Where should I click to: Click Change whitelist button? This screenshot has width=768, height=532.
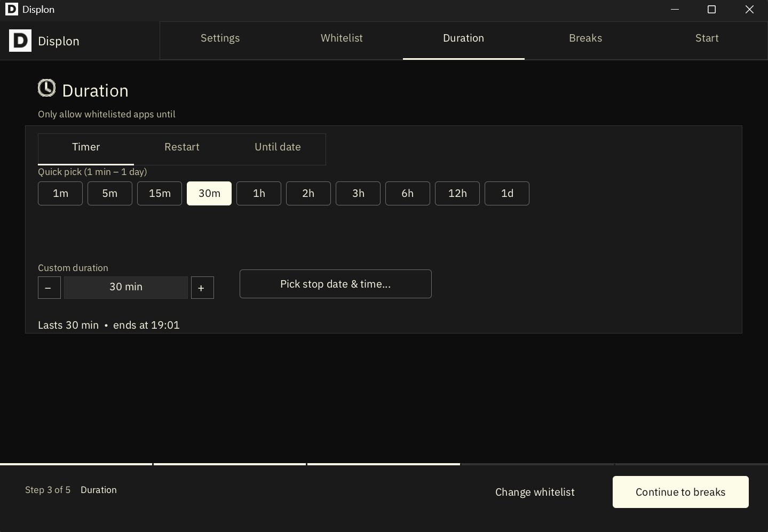pyautogui.click(x=535, y=492)
